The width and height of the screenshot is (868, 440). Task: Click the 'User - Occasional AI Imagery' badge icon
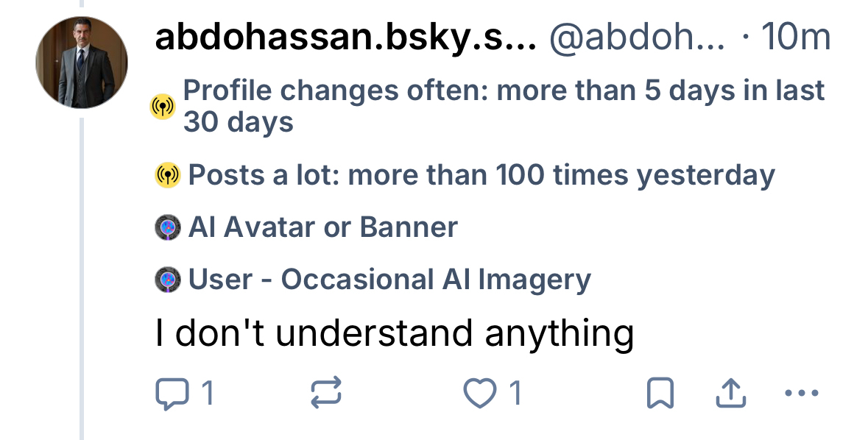tap(168, 280)
